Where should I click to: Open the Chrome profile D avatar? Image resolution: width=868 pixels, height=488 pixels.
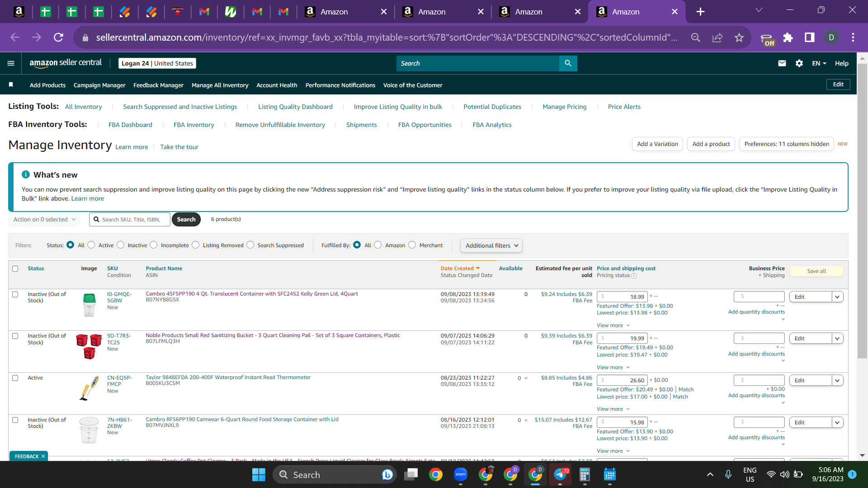(x=831, y=38)
